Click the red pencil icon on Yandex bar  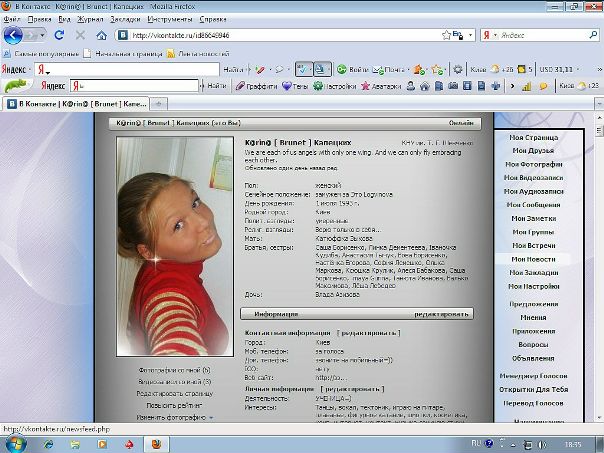pos(260,70)
